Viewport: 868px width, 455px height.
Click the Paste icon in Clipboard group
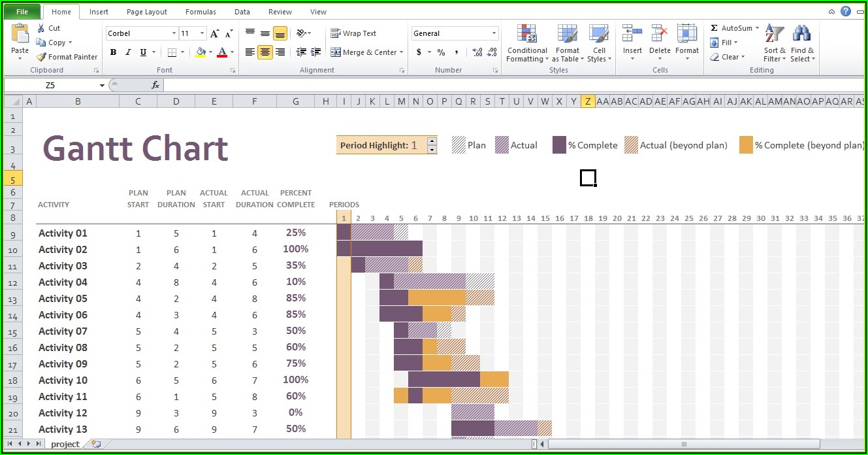20,34
